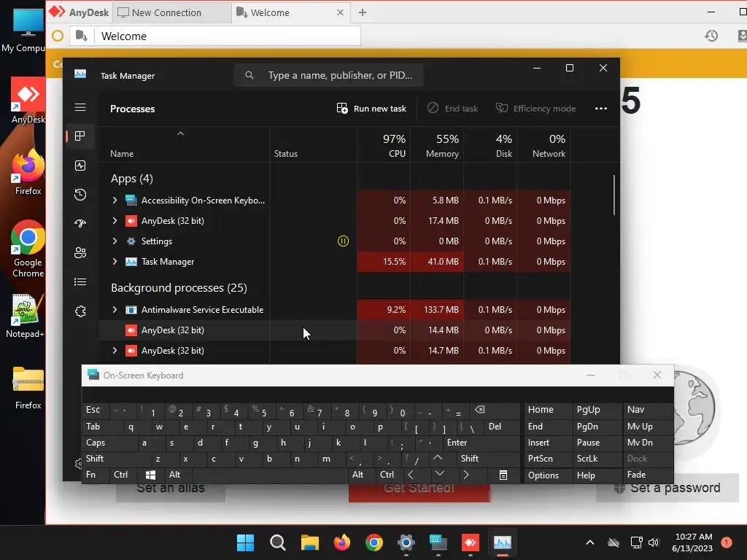This screenshot has width=747, height=560.
Task: Launch Chrome from the taskbar
Action: tap(374, 542)
